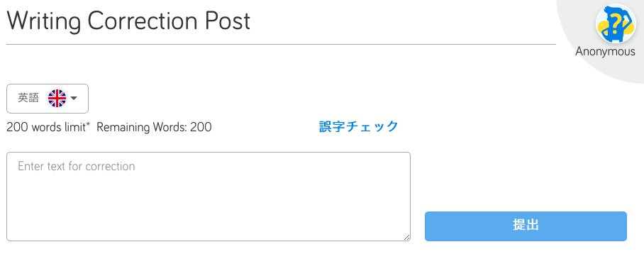Click the UK flag icon

(57, 98)
